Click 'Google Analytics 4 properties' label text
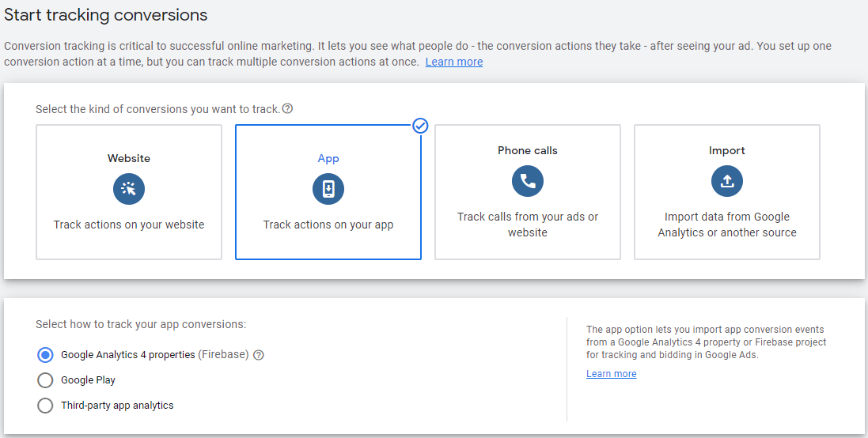Screen dimensions: 868x438 point(128,354)
